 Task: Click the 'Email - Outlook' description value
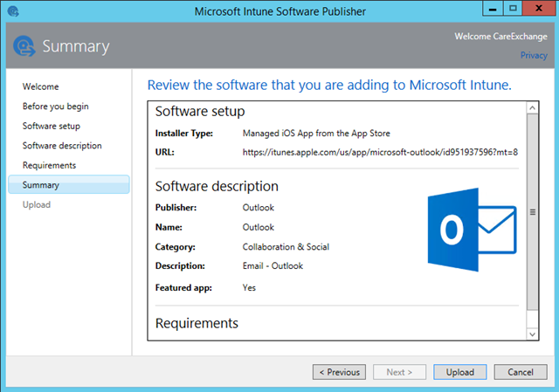coord(273,266)
